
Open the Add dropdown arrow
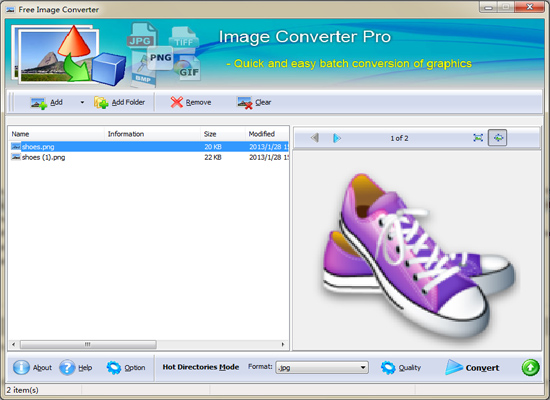pyautogui.click(x=82, y=102)
